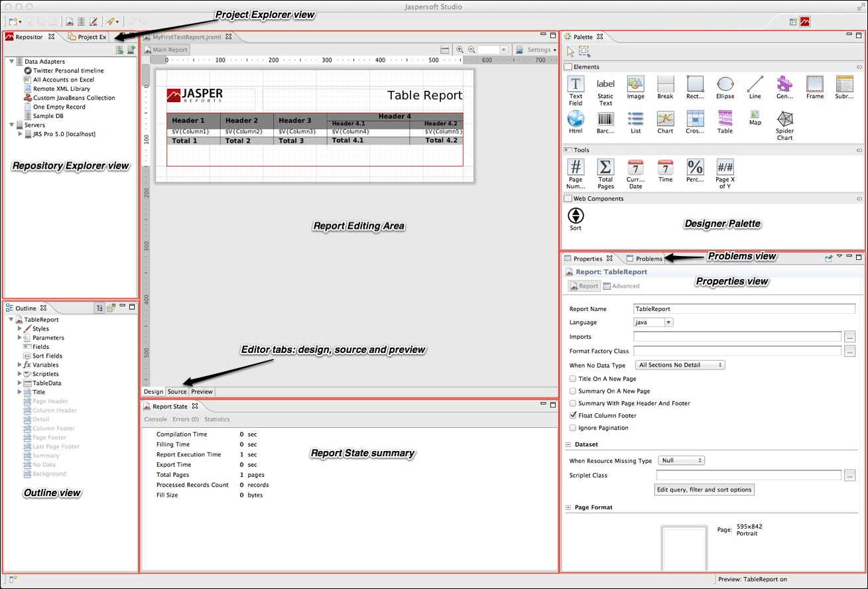868x589 pixels.
Task: Click Edit query, filter and sort options
Action: pos(704,490)
